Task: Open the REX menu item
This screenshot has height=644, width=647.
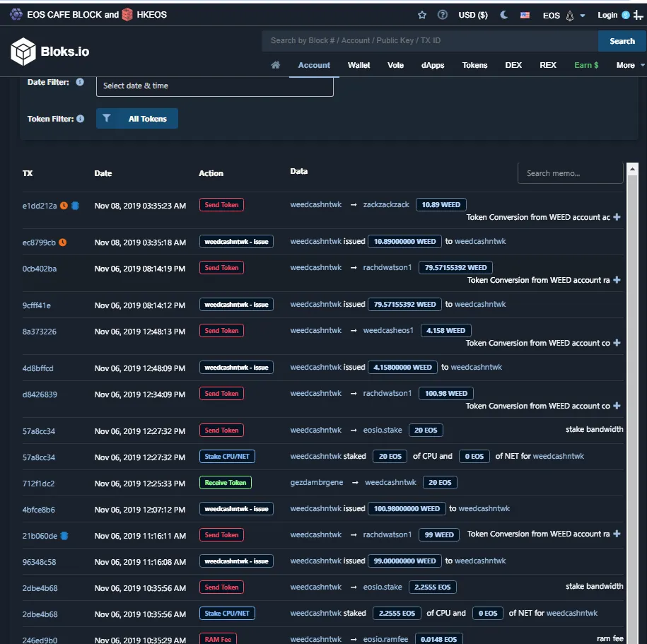Action: pyautogui.click(x=548, y=65)
